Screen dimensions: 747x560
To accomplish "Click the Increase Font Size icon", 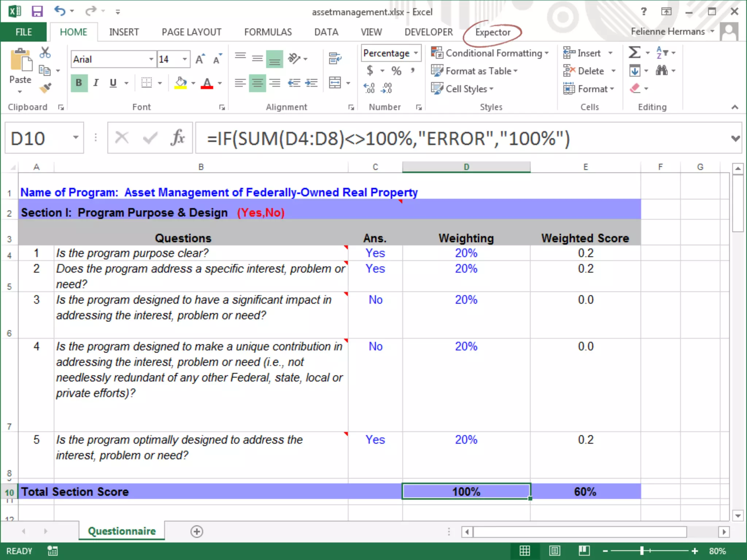I will [200, 59].
